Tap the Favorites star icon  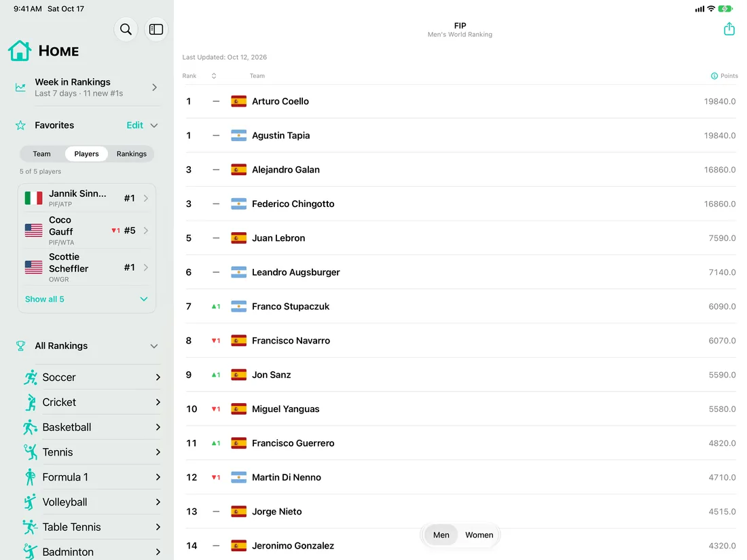coord(20,126)
